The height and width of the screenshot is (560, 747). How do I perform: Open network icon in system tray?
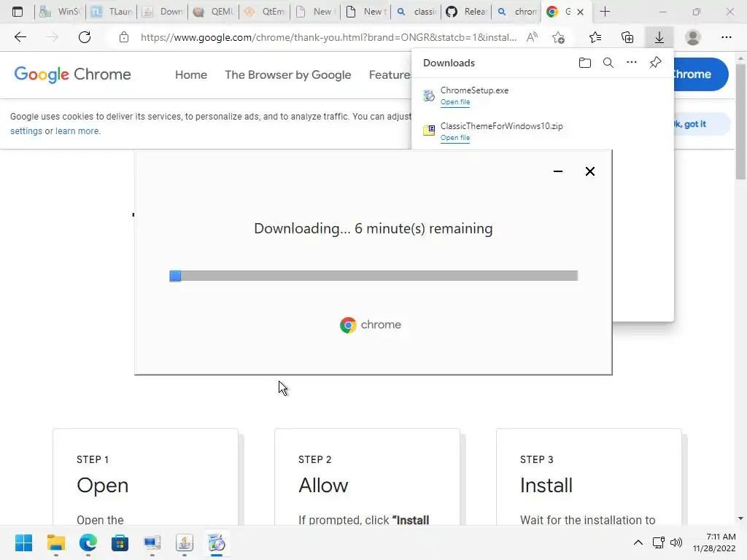[659, 542]
